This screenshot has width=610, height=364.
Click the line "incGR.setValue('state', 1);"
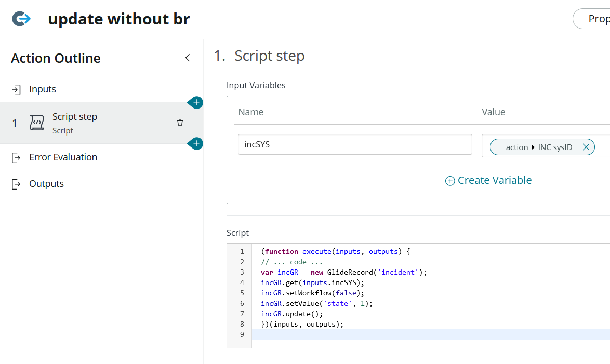pyautogui.click(x=316, y=303)
